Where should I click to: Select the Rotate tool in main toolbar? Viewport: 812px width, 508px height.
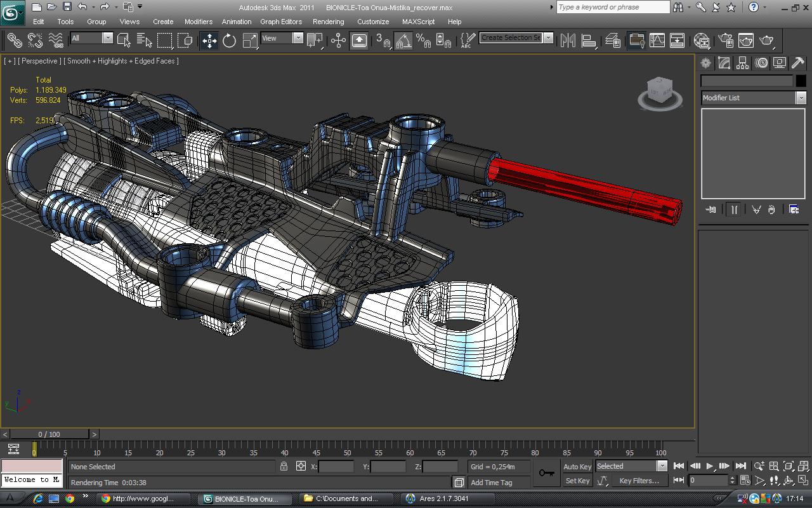coord(229,41)
